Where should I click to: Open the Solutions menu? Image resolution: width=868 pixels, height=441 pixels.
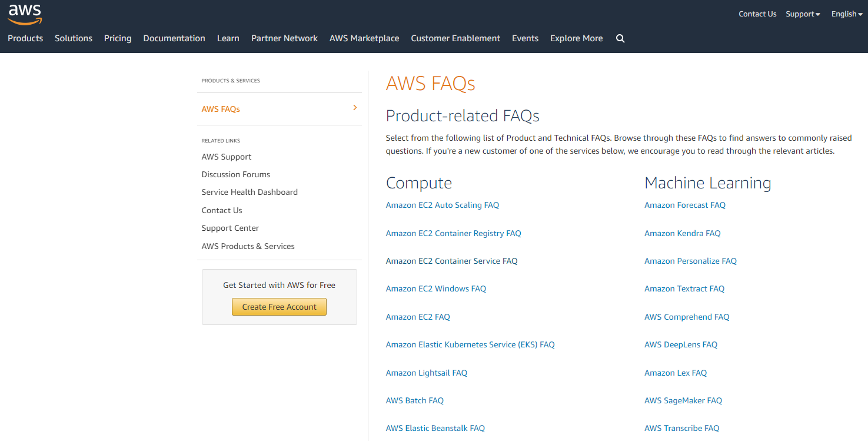74,38
